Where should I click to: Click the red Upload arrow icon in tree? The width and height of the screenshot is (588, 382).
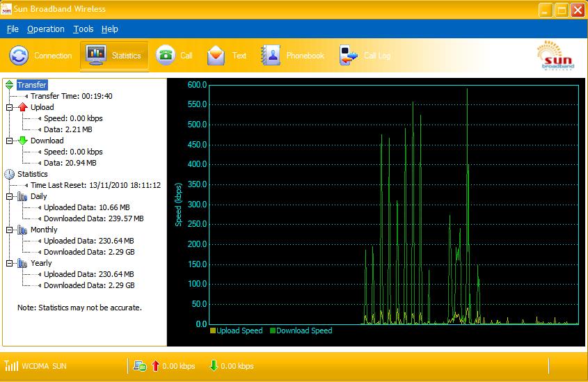[23, 107]
